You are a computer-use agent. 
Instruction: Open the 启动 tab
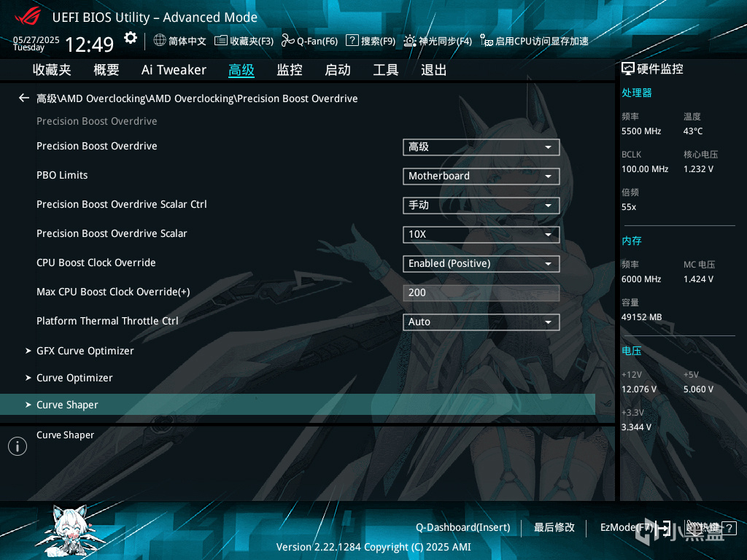coord(338,70)
